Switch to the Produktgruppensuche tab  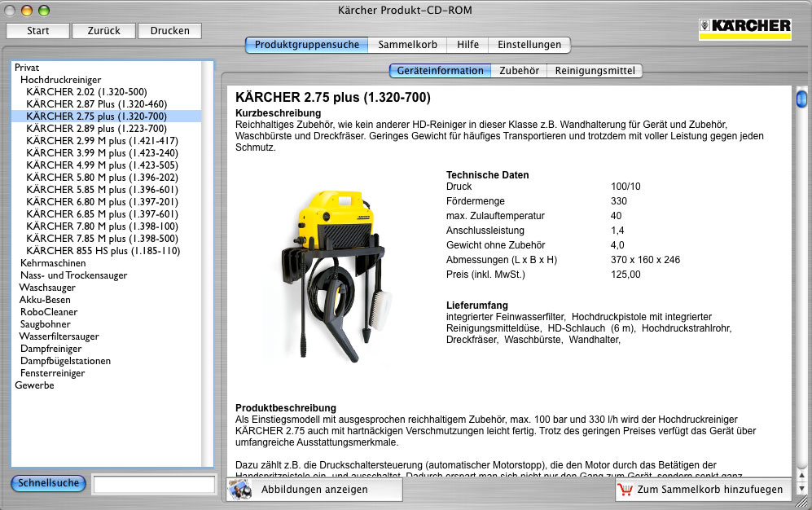click(x=306, y=45)
